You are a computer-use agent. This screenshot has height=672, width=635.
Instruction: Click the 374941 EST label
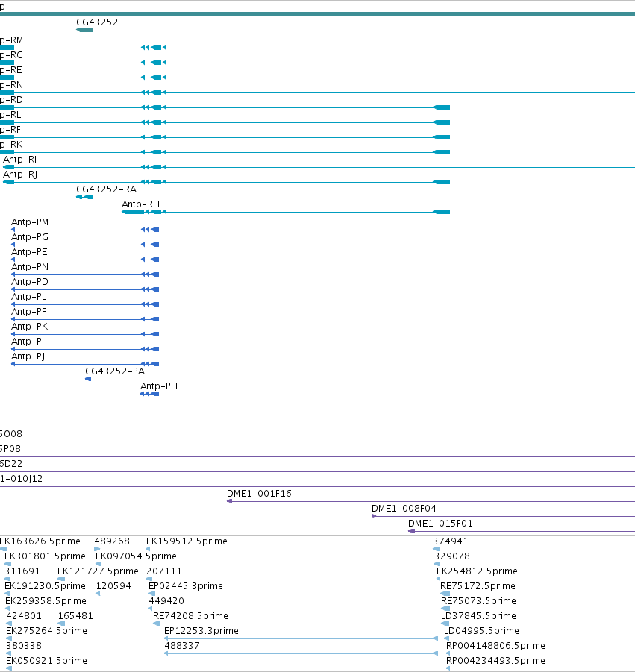[x=450, y=541]
